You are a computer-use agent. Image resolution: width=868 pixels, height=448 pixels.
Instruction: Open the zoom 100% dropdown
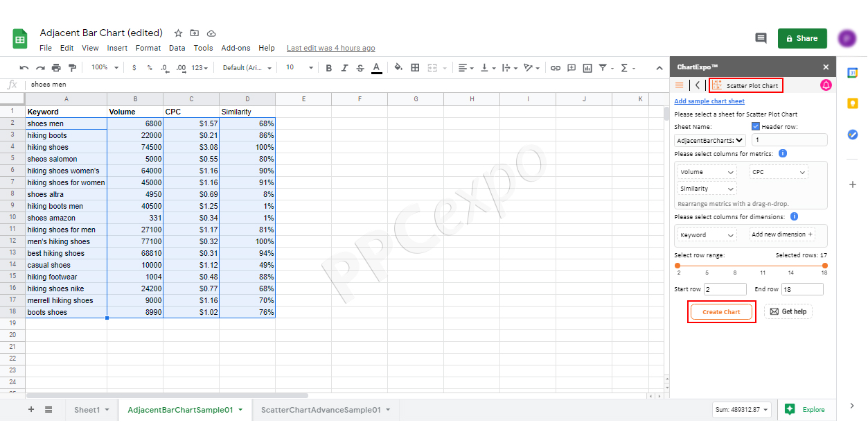pyautogui.click(x=105, y=68)
